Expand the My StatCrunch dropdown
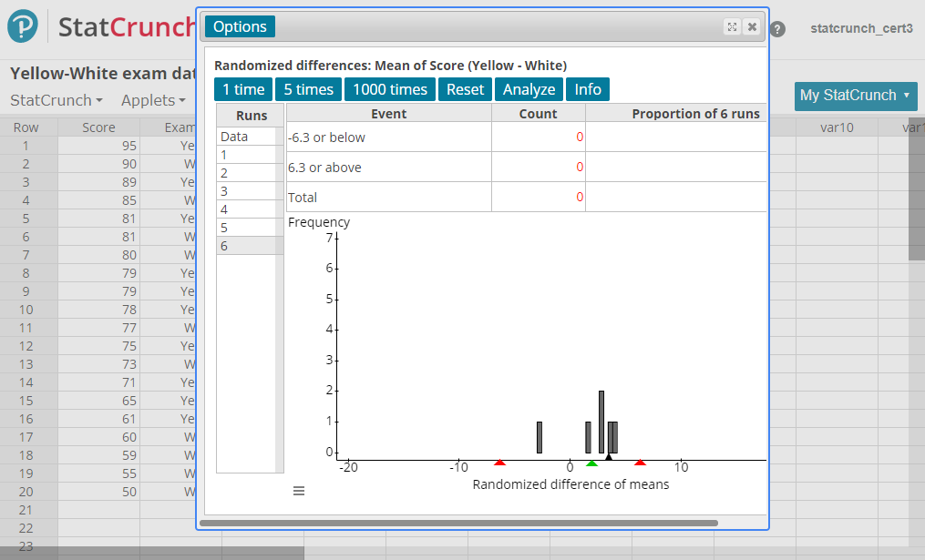The height and width of the screenshot is (560, 925). point(855,96)
